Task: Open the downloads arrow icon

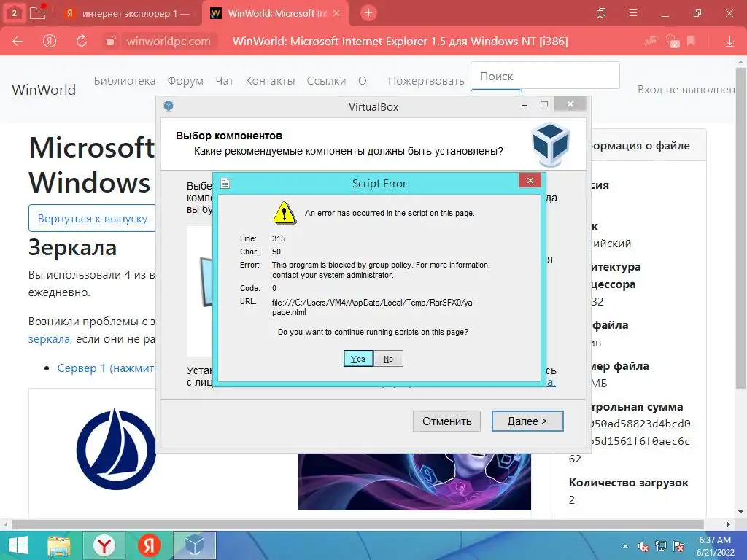Action: (x=729, y=42)
